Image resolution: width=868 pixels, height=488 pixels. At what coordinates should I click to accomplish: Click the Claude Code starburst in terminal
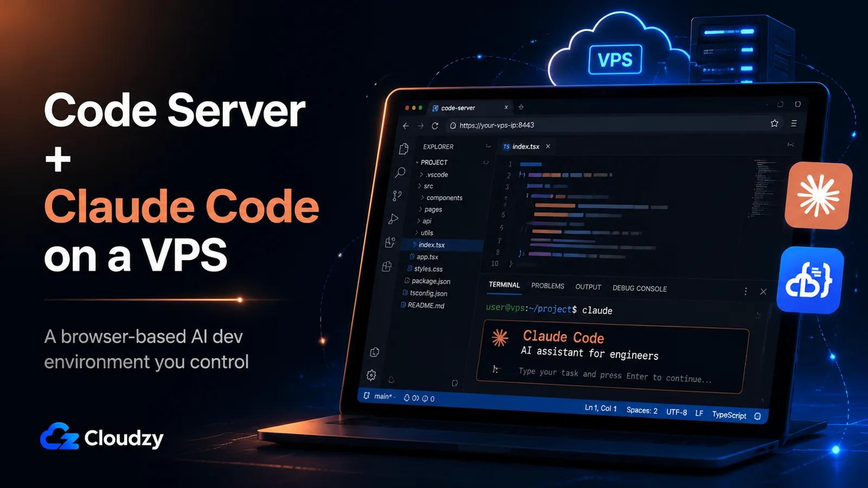point(500,338)
